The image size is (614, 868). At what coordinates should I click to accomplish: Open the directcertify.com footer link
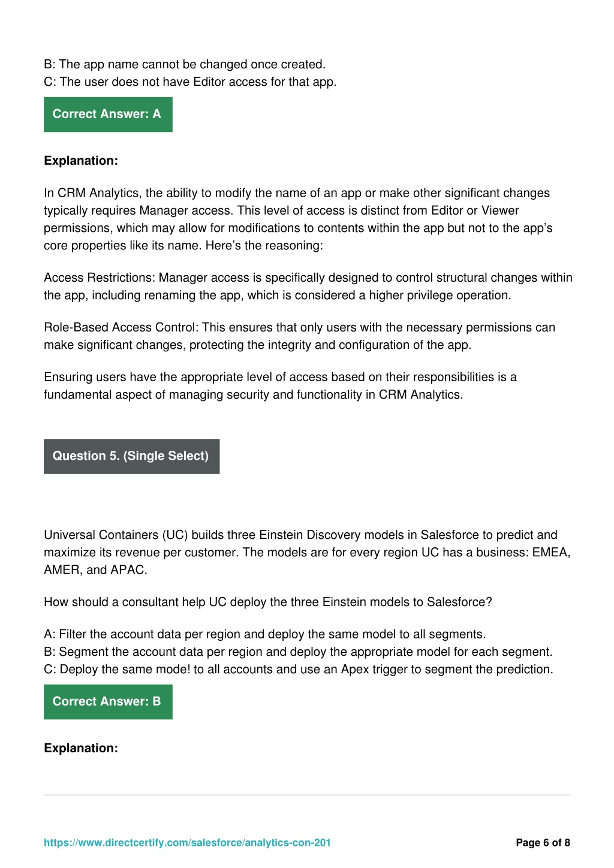[187, 842]
